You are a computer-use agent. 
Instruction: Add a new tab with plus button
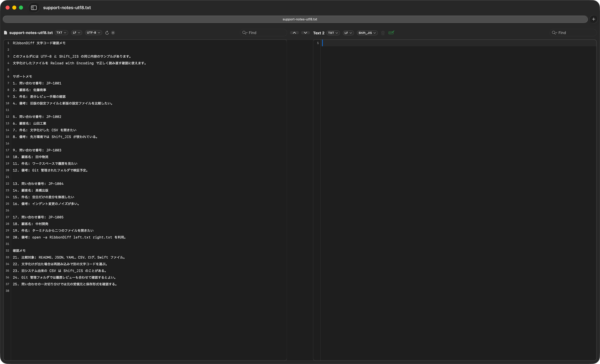[594, 19]
